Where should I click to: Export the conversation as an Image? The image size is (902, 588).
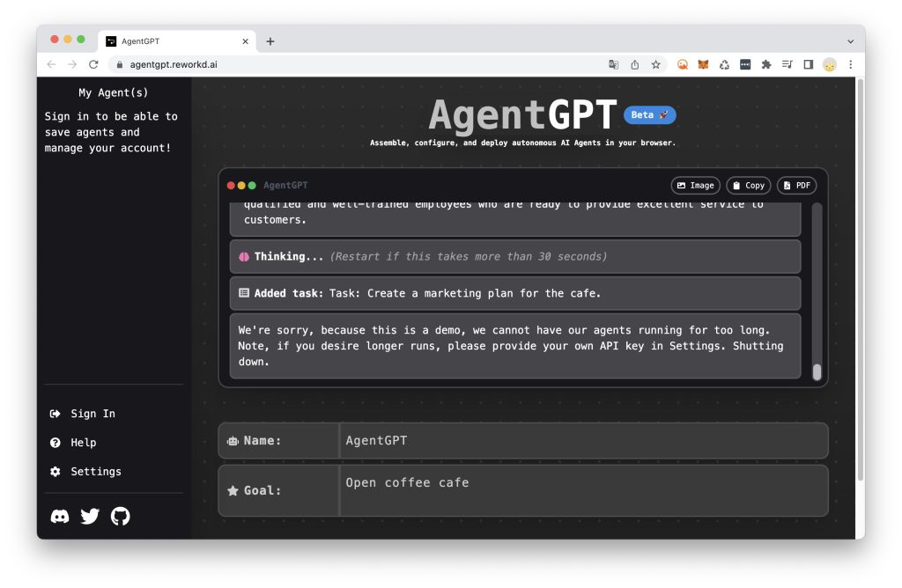point(695,185)
